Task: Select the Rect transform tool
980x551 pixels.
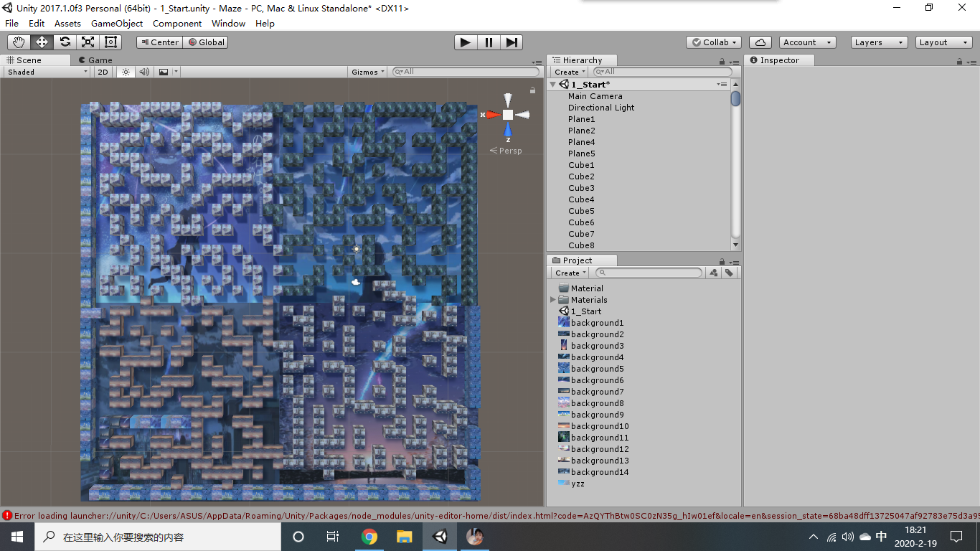Action: click(x=110, y=42)
